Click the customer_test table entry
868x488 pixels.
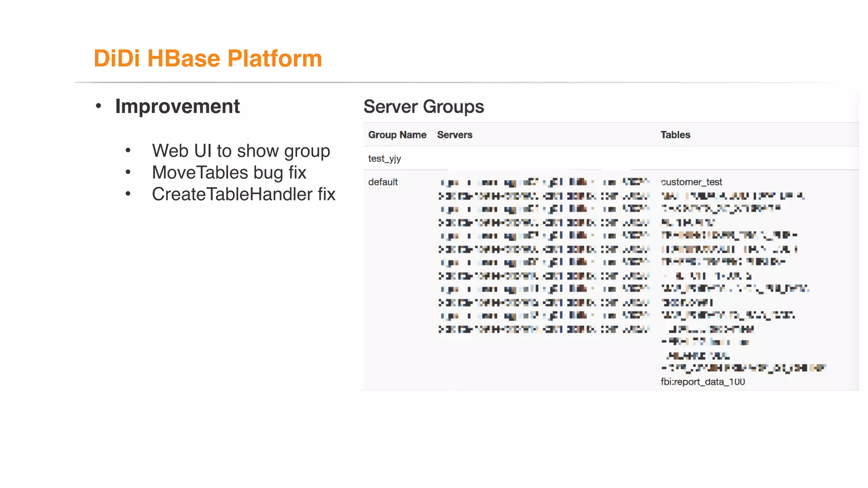[x=691, y=182]
